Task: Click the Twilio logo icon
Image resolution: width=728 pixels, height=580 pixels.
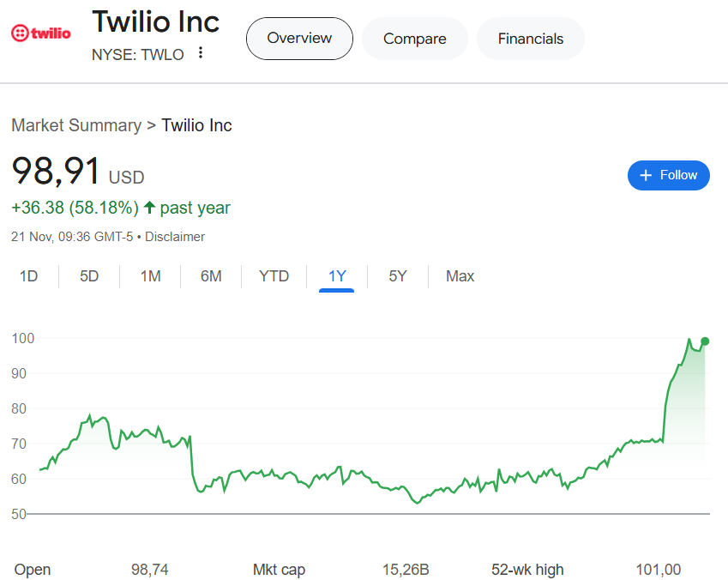Action: click(x=40, y=33)
